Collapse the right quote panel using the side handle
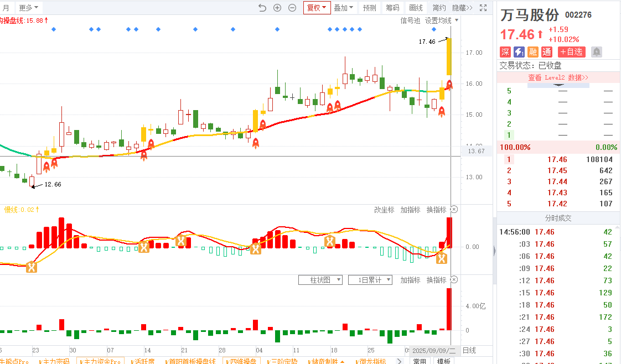Viewport: 621px width, 364px height. pos(495,251)
